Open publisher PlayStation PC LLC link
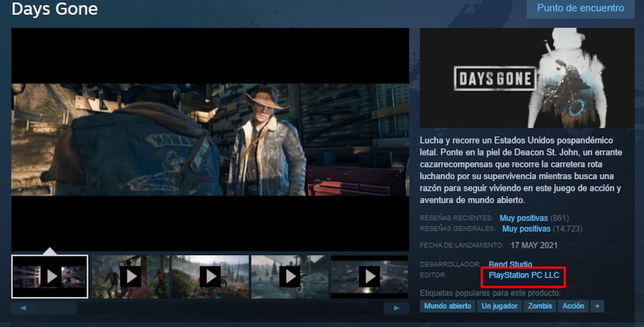 pyautogui.click(x=524, y=275)
